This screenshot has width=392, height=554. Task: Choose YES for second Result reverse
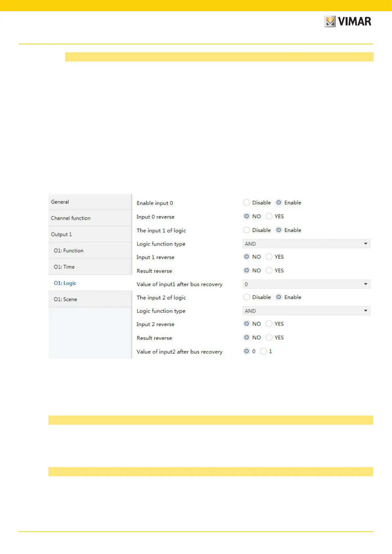click(269, 338)
